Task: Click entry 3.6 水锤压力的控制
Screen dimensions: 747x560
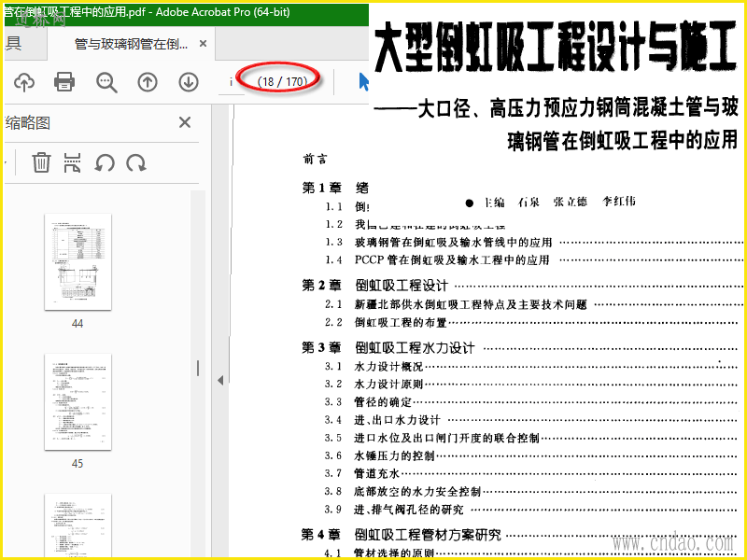Action: (380, 455)
